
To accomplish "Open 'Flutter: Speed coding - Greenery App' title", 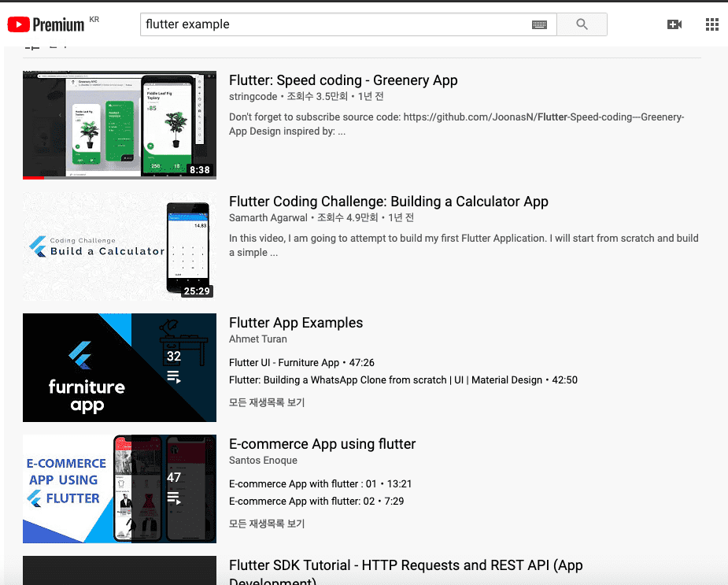I will click(x=343, y=80).
